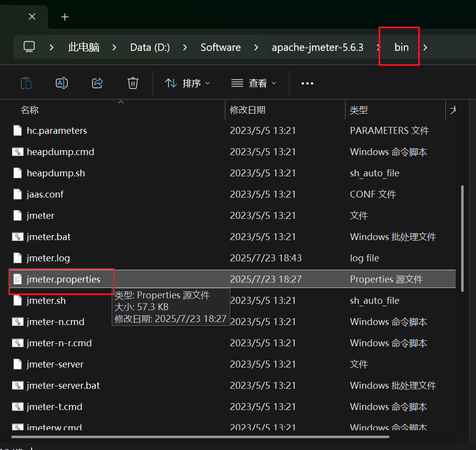
Task: Click the Share toolbar icon
Action: (x=97, y=83)
